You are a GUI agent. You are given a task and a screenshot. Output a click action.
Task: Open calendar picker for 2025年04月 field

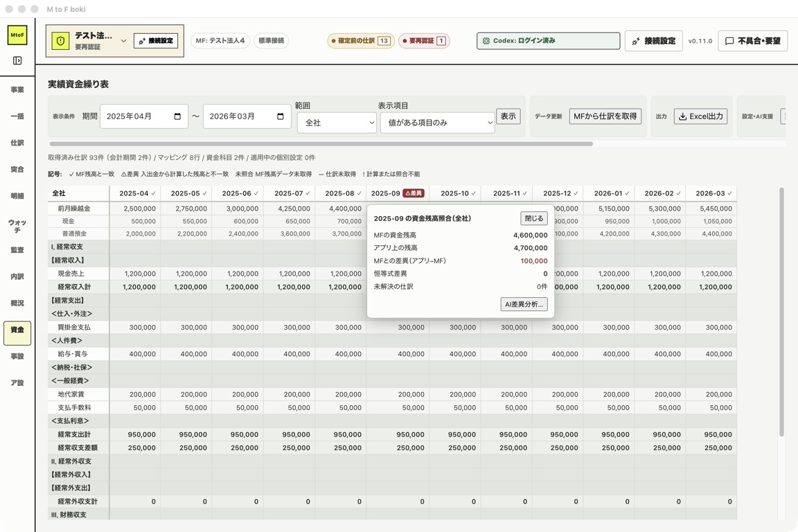177,116
